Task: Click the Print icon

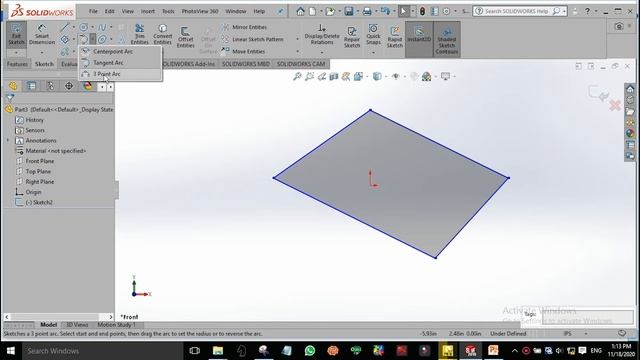Action: coord(367,11)
